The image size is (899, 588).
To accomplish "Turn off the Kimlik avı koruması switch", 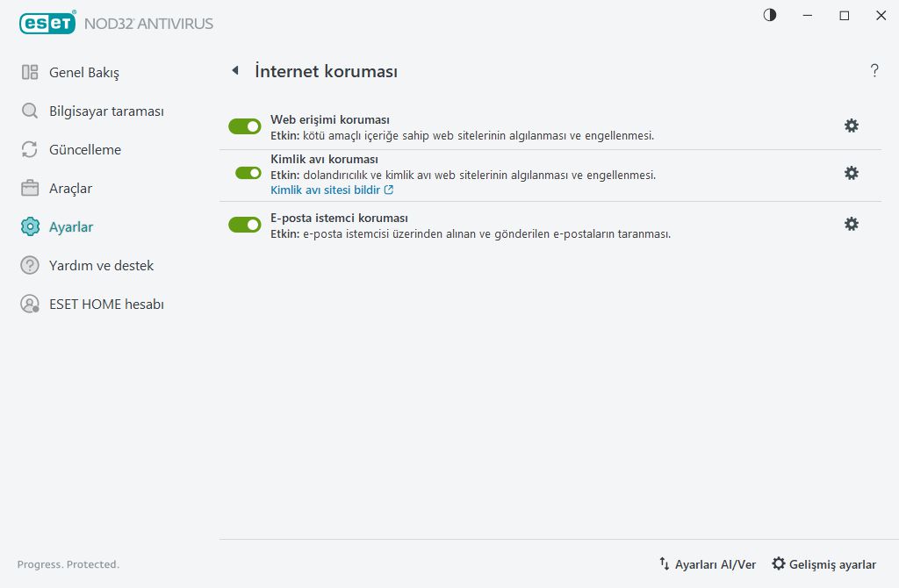I will (x=248, y=173).
